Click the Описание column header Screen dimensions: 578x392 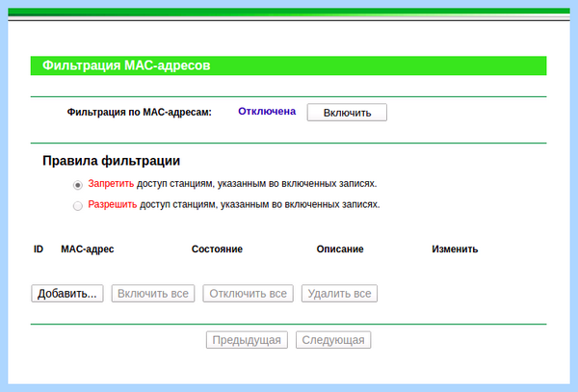pyautogui.click(x=340, y=249)
